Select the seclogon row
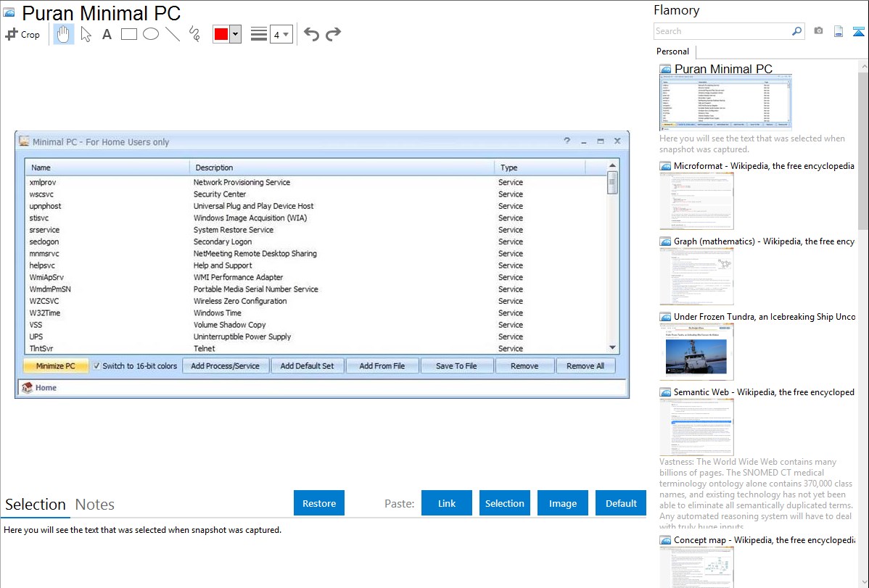 coord(316,241)
